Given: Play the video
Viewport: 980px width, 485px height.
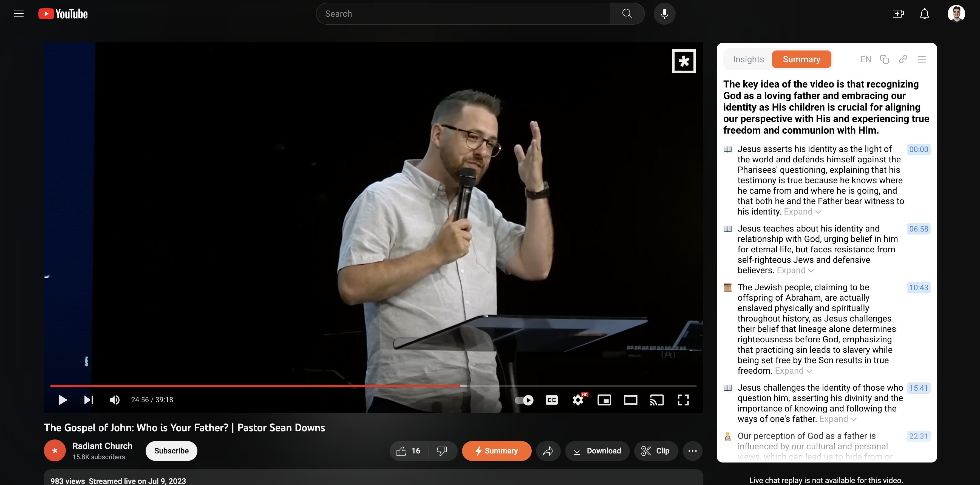Looking at the screenshot, I should coord(63,400).
